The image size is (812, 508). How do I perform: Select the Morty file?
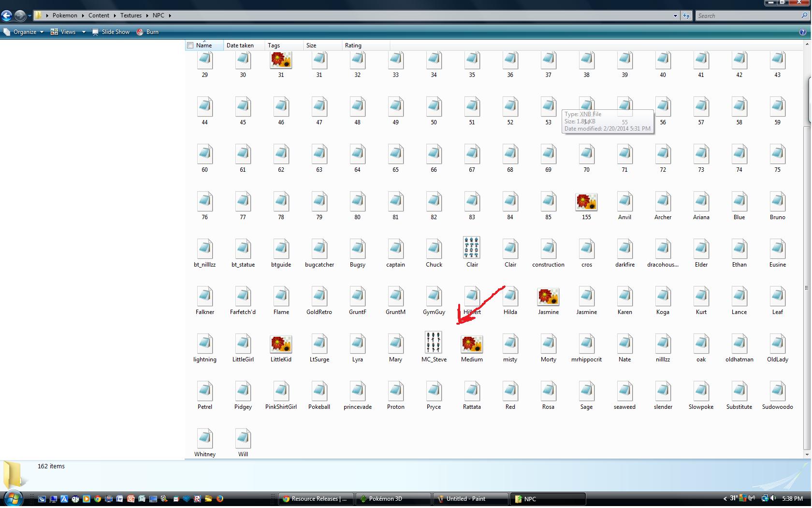click(548, 347)
